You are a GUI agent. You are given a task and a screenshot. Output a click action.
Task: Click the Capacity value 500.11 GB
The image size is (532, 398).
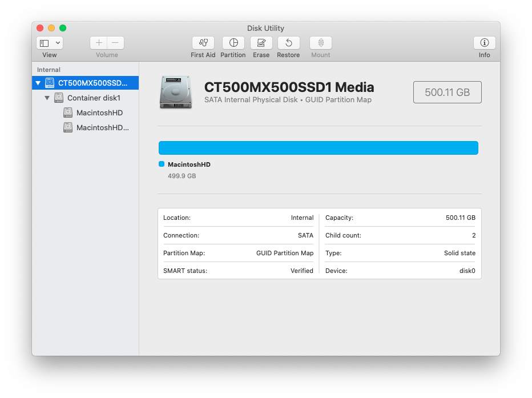click(x=461, y=218)
